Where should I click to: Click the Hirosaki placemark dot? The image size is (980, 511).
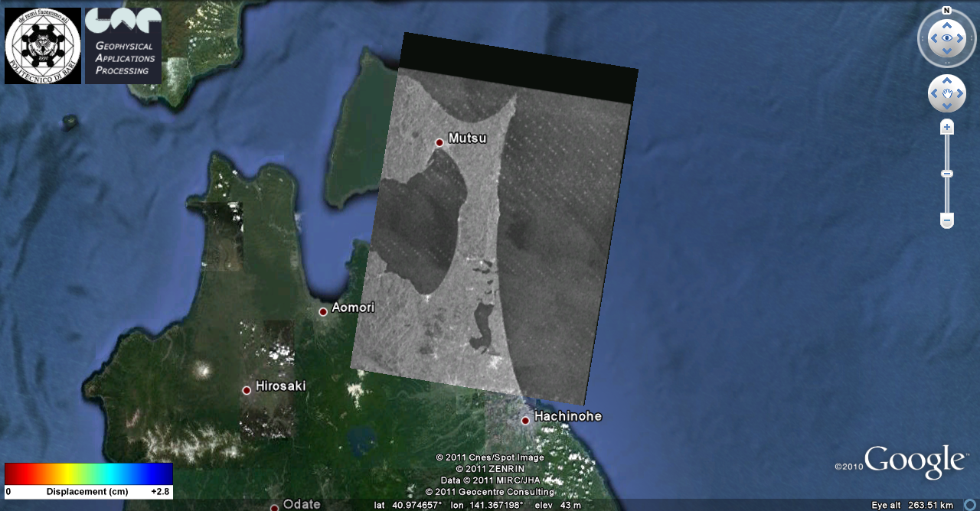[x=247, y=390]
